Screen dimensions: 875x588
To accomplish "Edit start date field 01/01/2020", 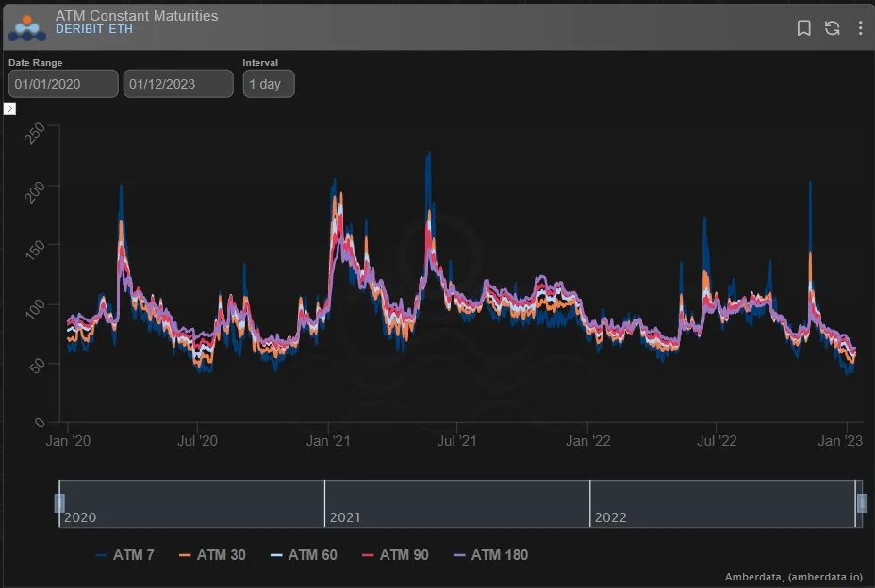I will pos(63,84).
